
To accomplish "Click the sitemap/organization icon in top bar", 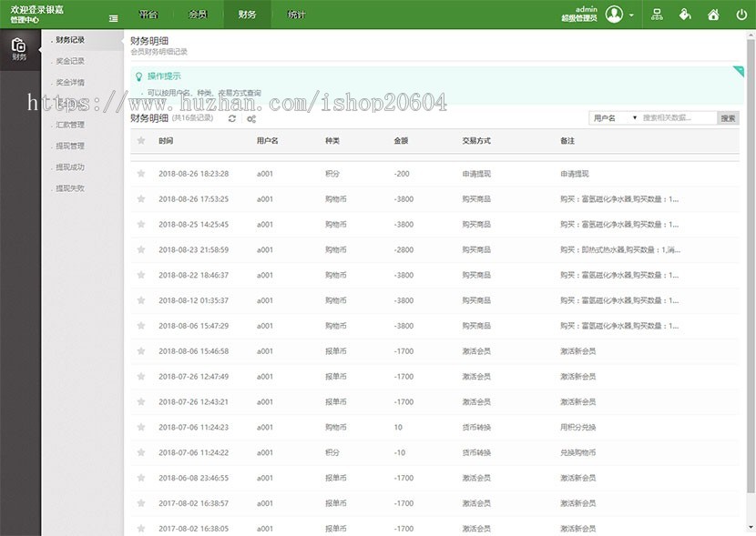I will tap(657, 15).
